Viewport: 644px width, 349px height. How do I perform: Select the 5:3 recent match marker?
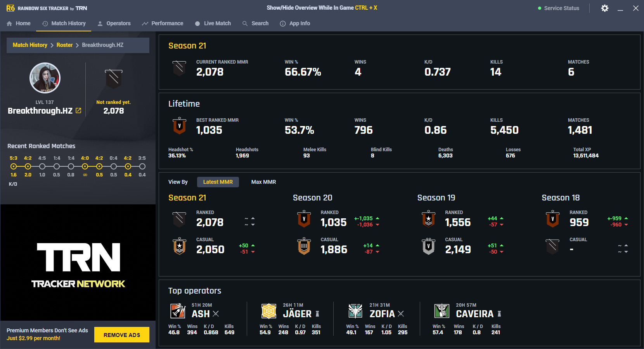click(14, 166)
